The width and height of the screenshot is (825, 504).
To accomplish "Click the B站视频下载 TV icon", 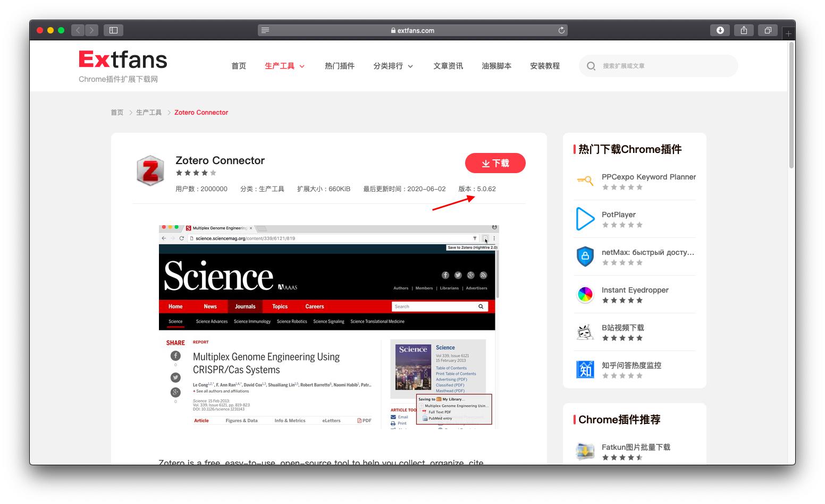I will point(585,332).
